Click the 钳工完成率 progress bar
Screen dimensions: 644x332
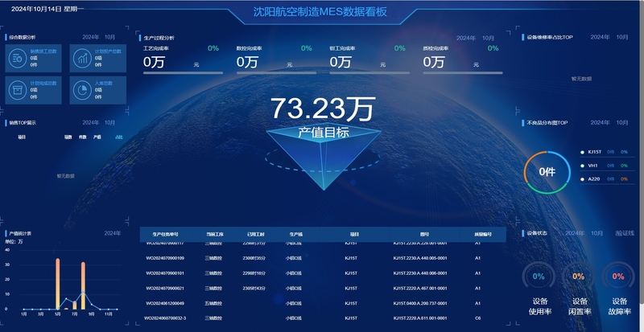pyautogui.click(x=369, y=73)
